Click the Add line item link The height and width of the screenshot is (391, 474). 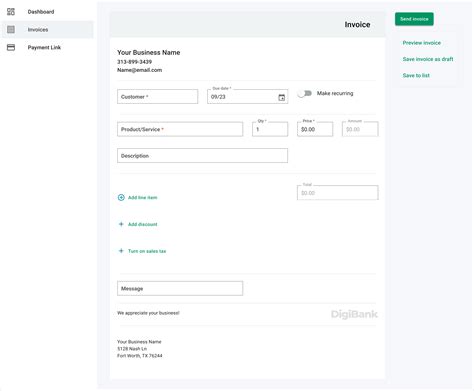click(x=142, y=197)
